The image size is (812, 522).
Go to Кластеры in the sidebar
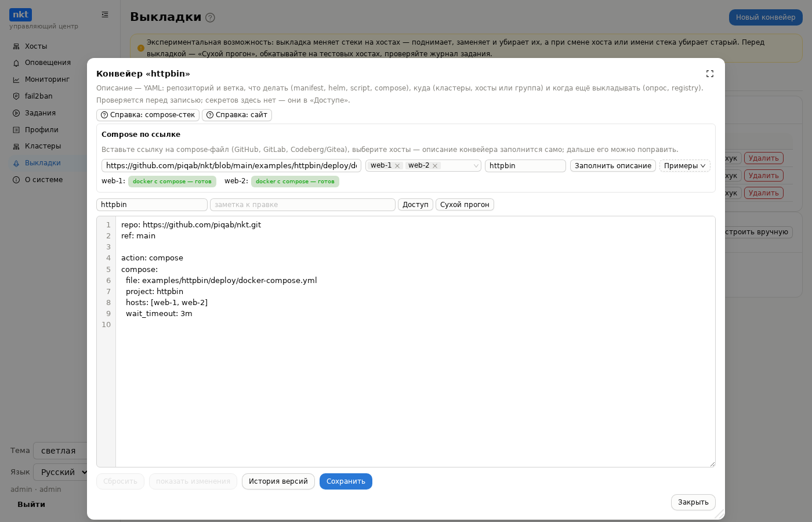[x=43, y=146]
